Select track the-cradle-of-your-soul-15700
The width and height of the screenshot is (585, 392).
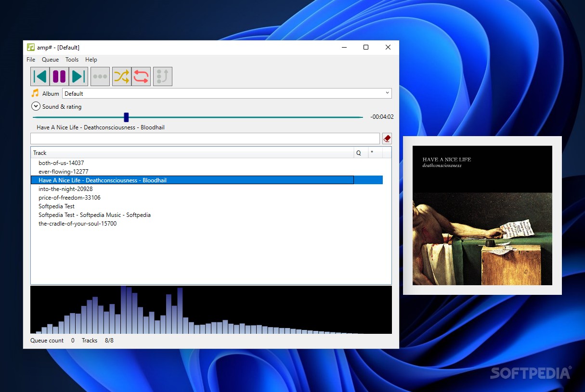(x=207, y=224)
